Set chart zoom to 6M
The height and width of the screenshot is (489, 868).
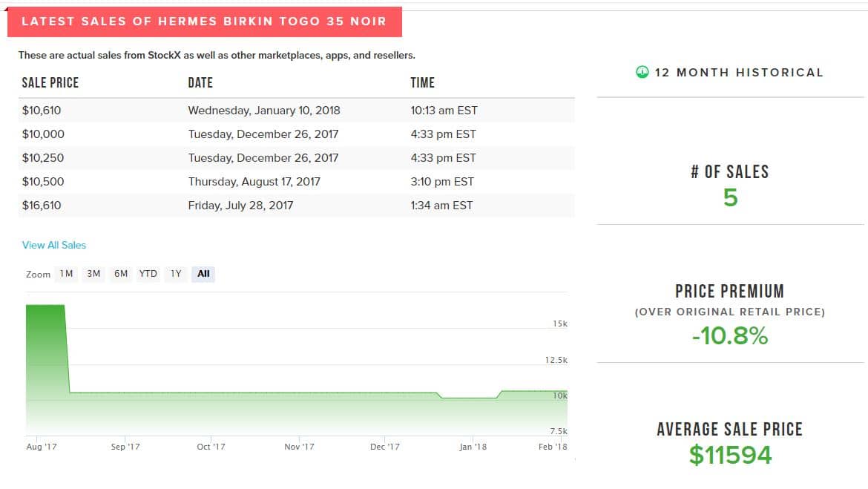[121, 274]
